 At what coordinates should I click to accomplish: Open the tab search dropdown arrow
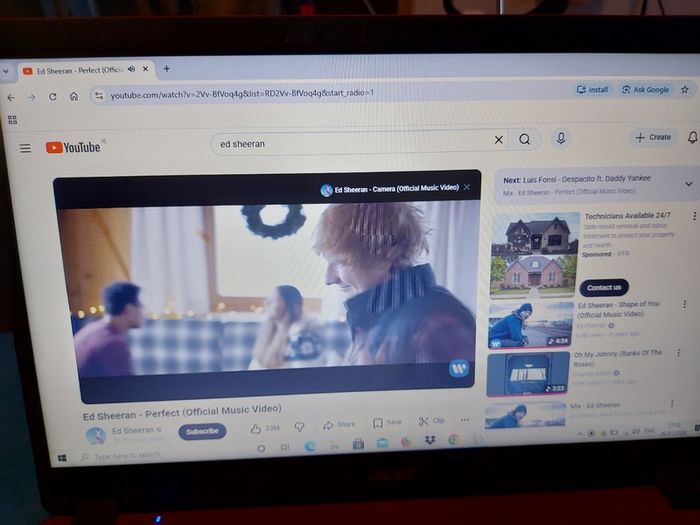(x=6, y=71)
